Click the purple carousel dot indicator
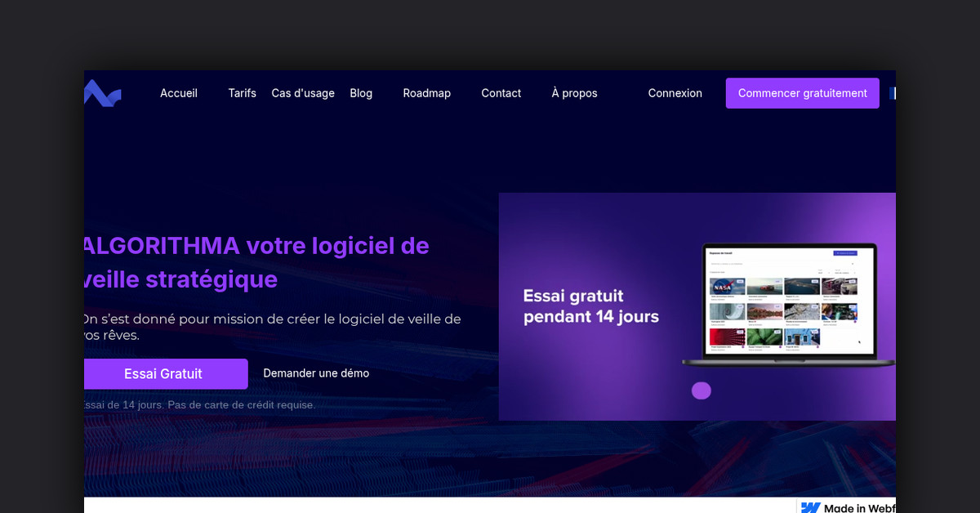This screenshot has height=513, width=980. coord(702,390)
